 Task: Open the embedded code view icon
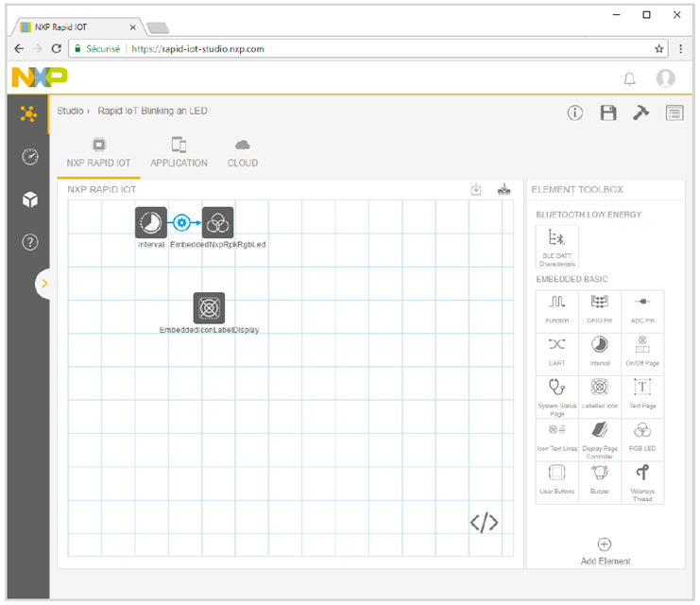tap(484, 523)
